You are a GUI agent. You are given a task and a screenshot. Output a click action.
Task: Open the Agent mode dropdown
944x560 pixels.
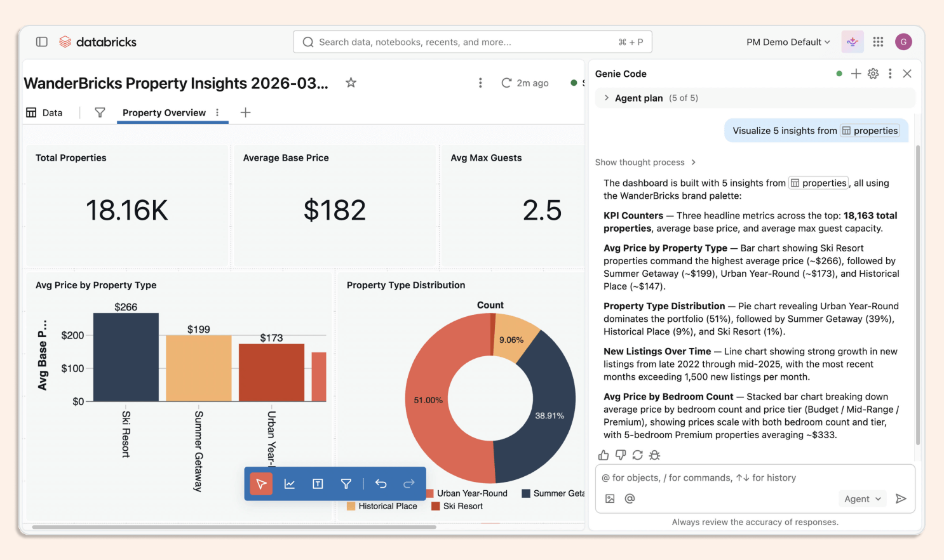pyautogui.click(x=862, y=499)
